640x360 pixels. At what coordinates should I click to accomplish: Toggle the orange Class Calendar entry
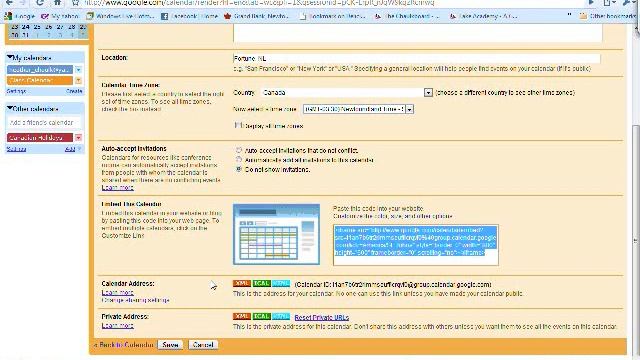point(40,80)
